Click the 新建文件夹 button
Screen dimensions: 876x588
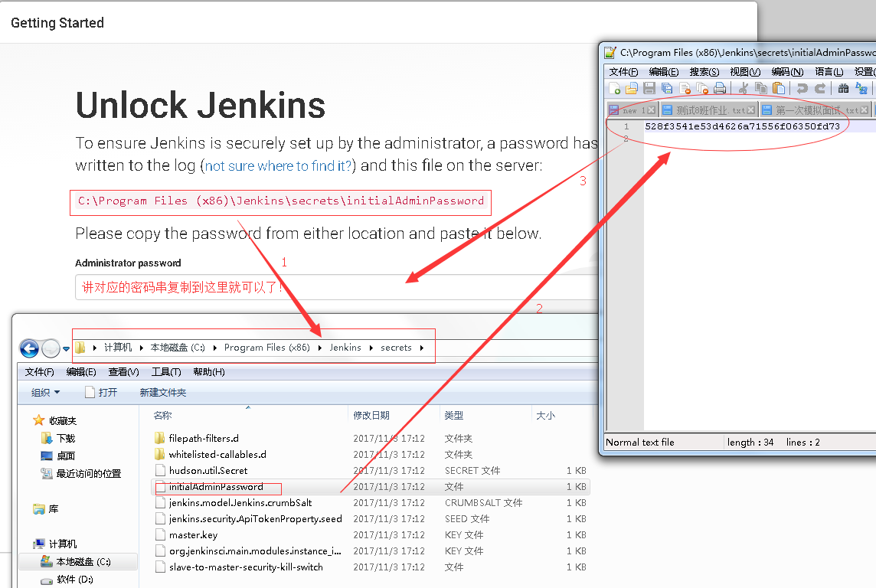163,393
